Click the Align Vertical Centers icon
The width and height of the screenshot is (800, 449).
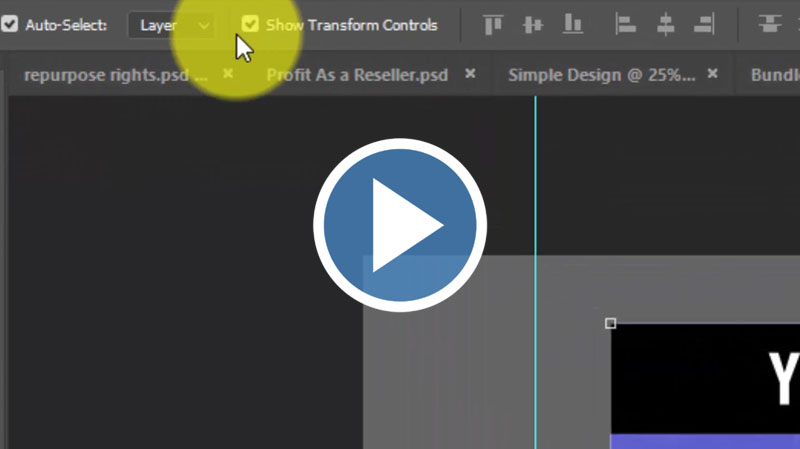click(x=532, y=25)
